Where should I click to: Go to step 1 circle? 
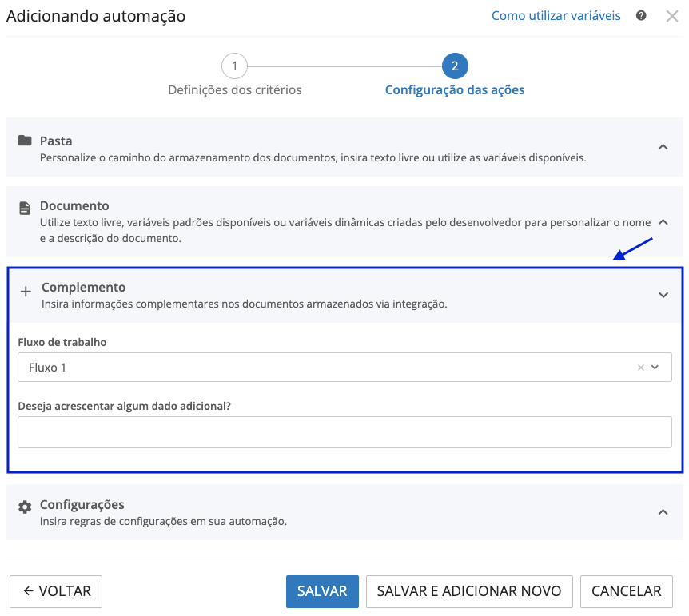234,66
